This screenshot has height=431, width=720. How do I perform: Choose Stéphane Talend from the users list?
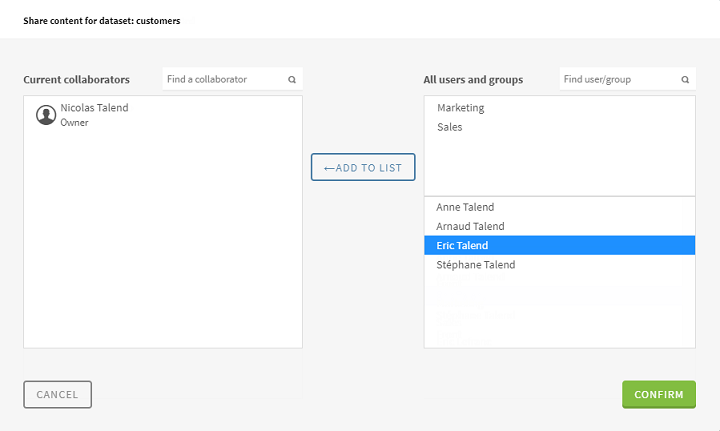[x=476, y=265]
